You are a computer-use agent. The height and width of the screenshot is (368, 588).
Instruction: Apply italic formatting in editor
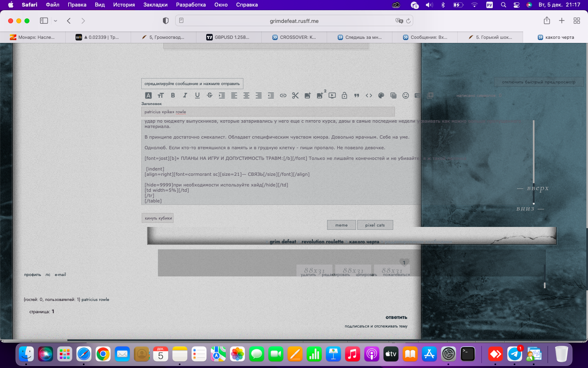(x=185, y=95)
